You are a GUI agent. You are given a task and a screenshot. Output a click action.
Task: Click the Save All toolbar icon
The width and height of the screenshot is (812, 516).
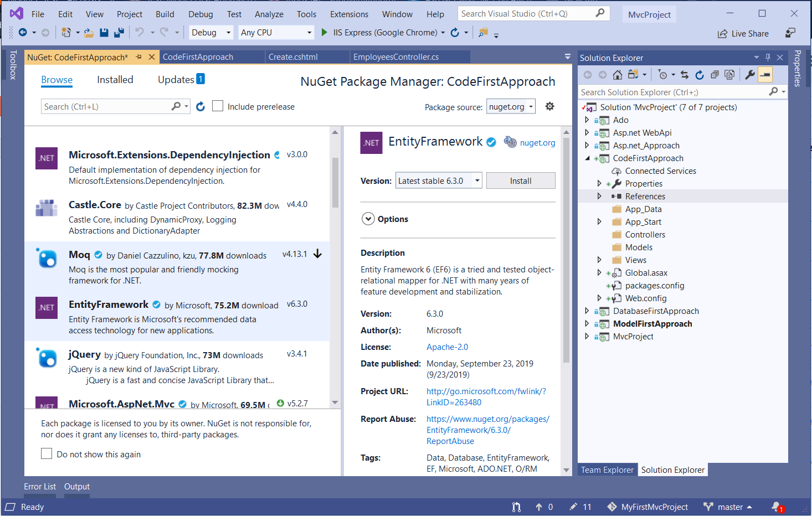tap(119, 33)
